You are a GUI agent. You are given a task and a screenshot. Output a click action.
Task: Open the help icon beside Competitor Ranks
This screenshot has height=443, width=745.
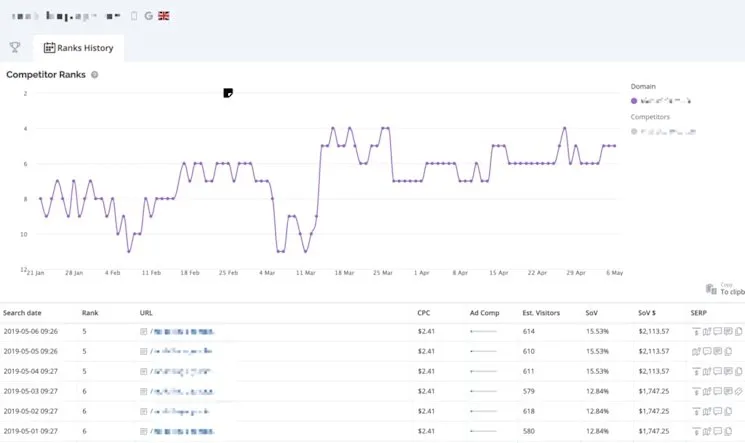pyautogui.click(x=95, y=75)
